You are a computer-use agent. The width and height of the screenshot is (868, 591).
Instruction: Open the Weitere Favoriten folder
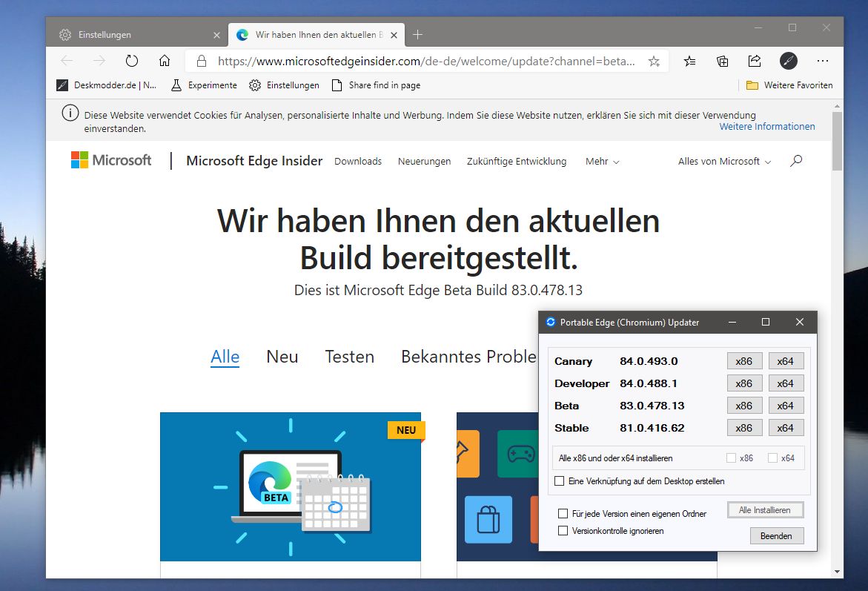(x=789, y=85)
